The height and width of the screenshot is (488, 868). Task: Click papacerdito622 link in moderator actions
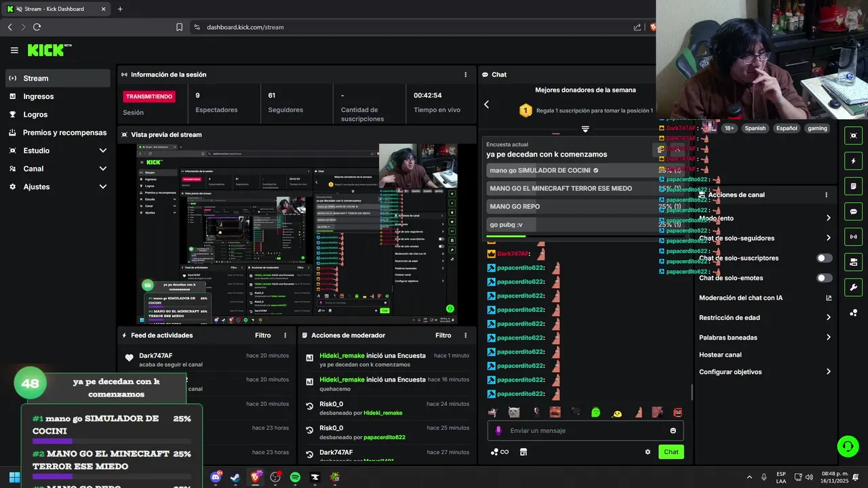click(384, 437)
